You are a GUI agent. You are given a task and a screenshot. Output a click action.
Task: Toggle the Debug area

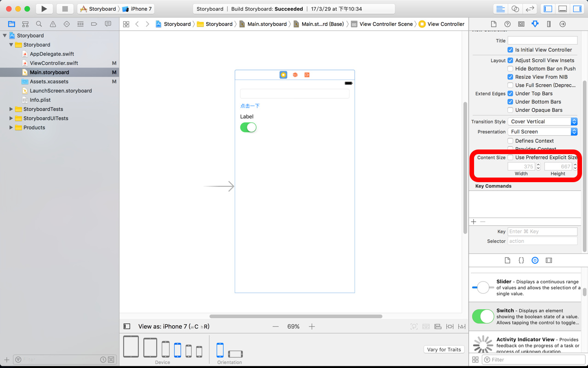tap(563, 9)
